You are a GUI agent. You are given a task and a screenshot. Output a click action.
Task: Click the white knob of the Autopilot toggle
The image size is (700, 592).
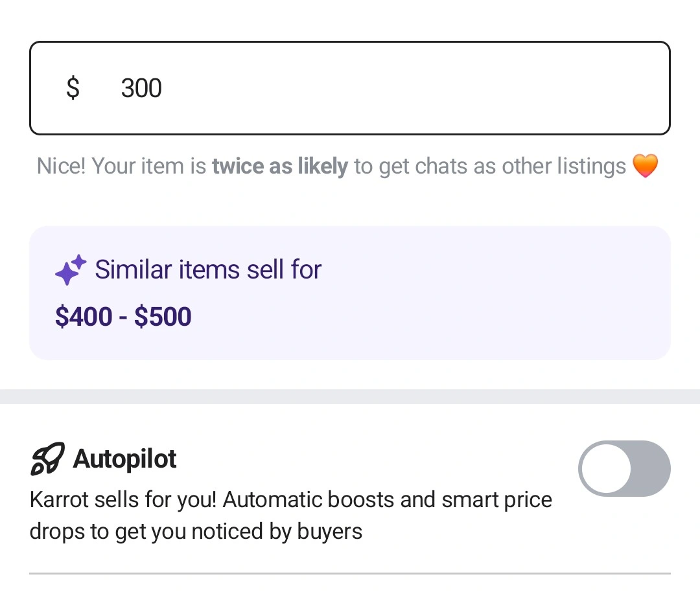pyautogui.click(x=606, y=468)
